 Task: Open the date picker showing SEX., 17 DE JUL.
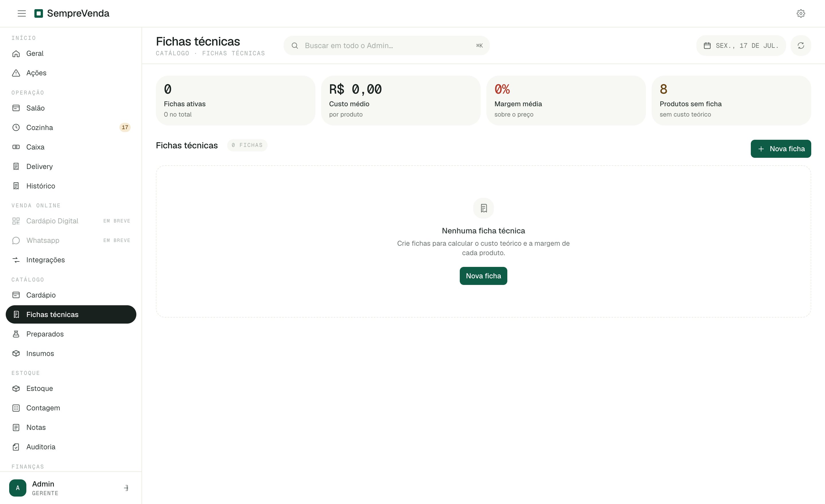tap(740, 46)
